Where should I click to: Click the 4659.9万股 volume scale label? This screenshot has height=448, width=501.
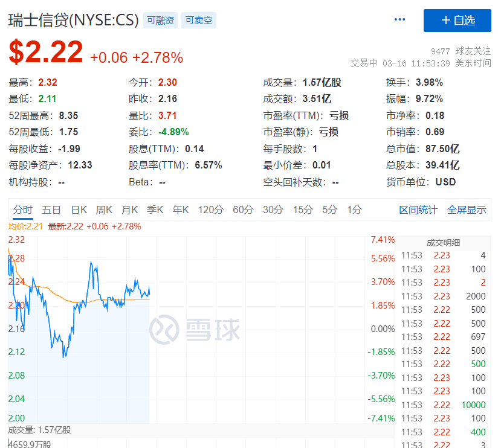tap(30, 444)
